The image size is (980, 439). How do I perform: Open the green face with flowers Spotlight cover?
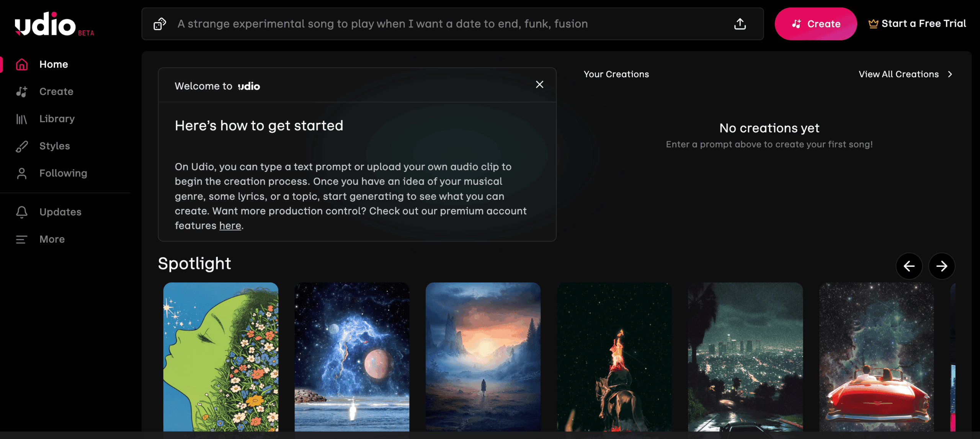pyautogui.click(x=221, y=357)
